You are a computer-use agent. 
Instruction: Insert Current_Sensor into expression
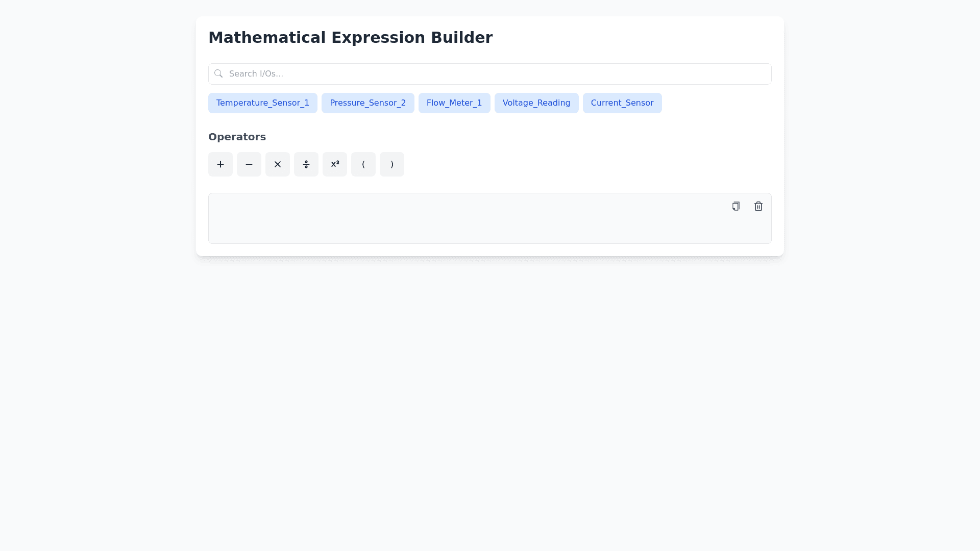(622, 103)
